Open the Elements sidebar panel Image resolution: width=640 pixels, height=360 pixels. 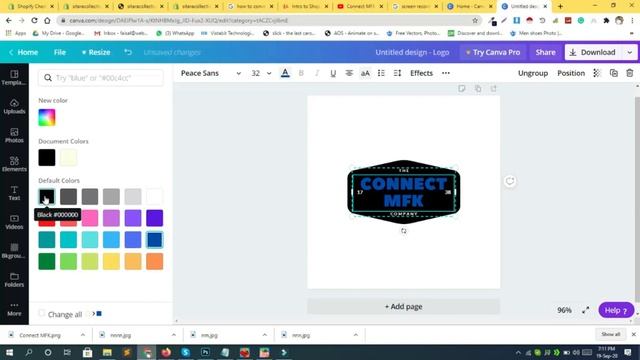click(x=14, y=164)
